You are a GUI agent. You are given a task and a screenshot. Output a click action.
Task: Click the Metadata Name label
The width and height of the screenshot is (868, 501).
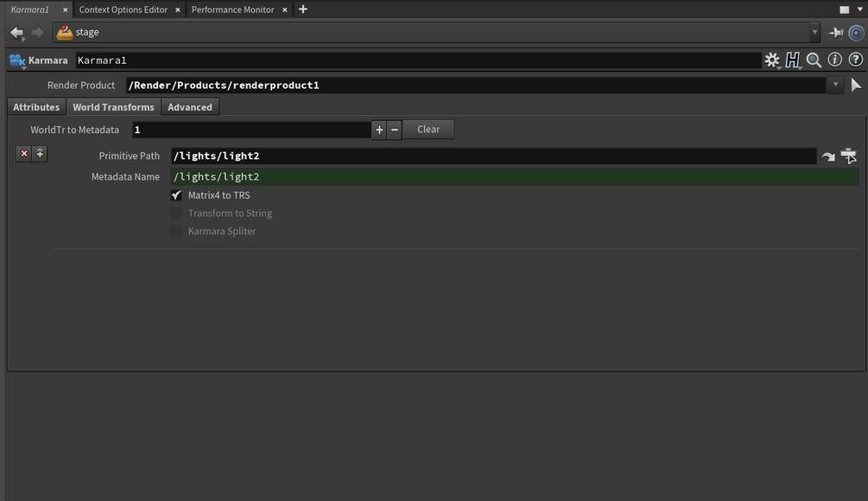click(125, 176)
